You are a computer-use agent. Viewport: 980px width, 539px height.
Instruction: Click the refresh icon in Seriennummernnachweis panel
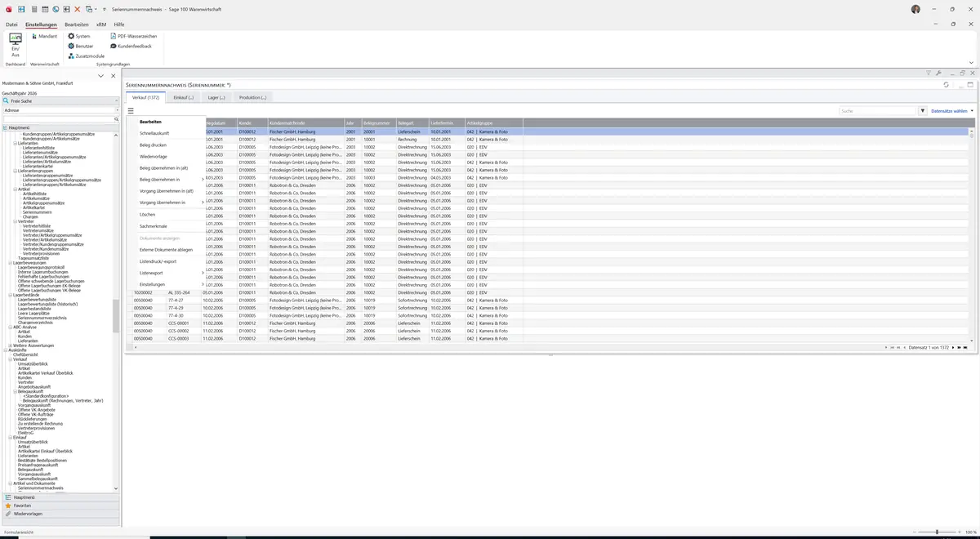coord(947,85)
